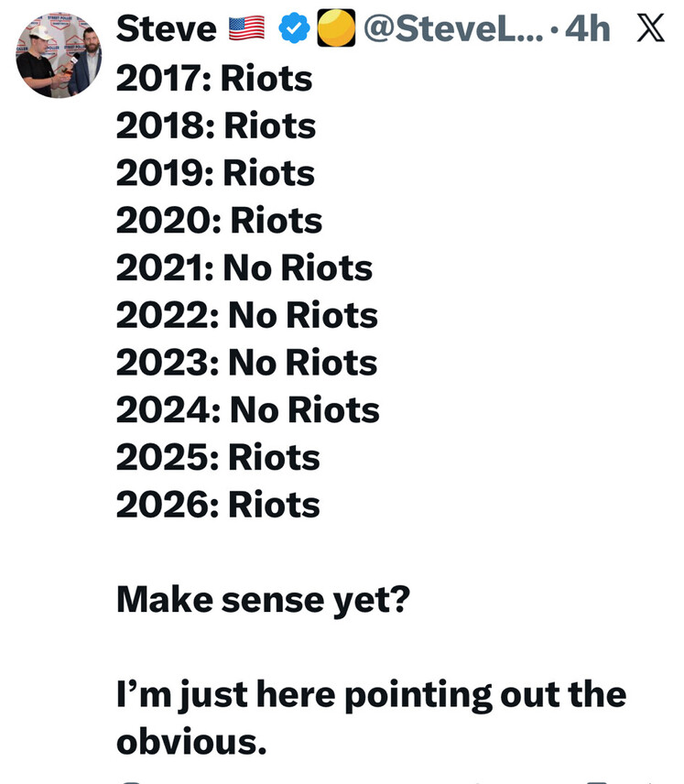
Task: Click the blue verified checkmark badge
Action: (x=293, y=30)
